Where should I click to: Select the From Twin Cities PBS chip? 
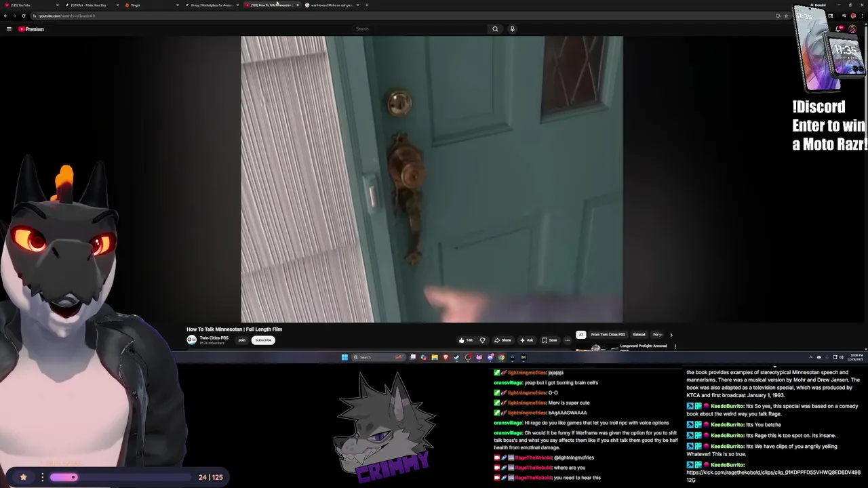608,335
